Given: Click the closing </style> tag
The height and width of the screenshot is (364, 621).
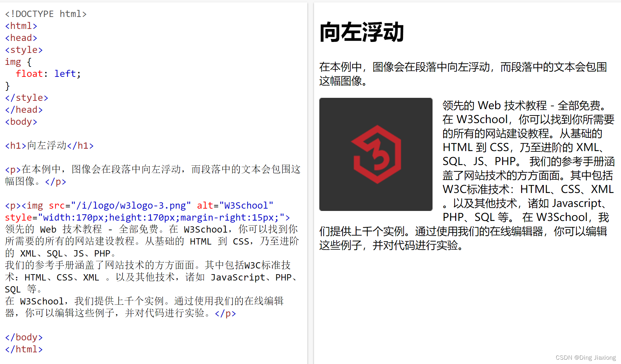Looking at the screenshot, I should 27,98.
